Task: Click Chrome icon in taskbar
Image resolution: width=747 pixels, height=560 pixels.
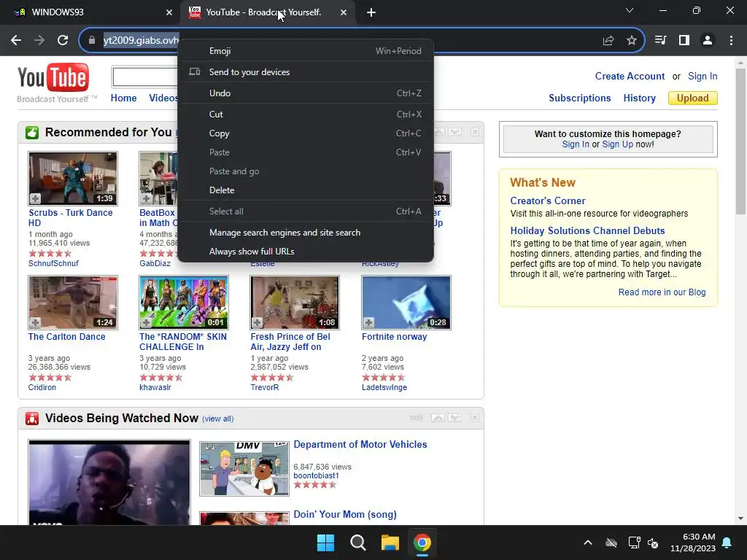Action: pos(422,542)
